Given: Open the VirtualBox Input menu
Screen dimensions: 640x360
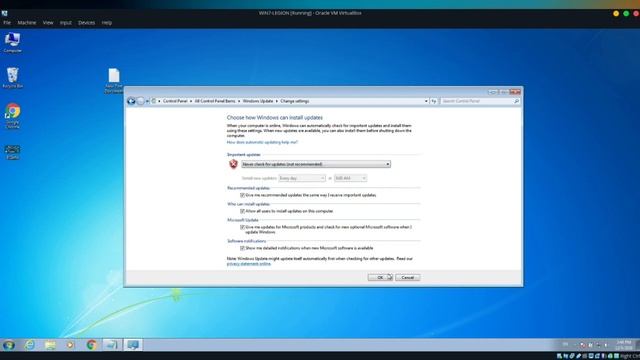Looking at the screenshot, I should (65, 23).
